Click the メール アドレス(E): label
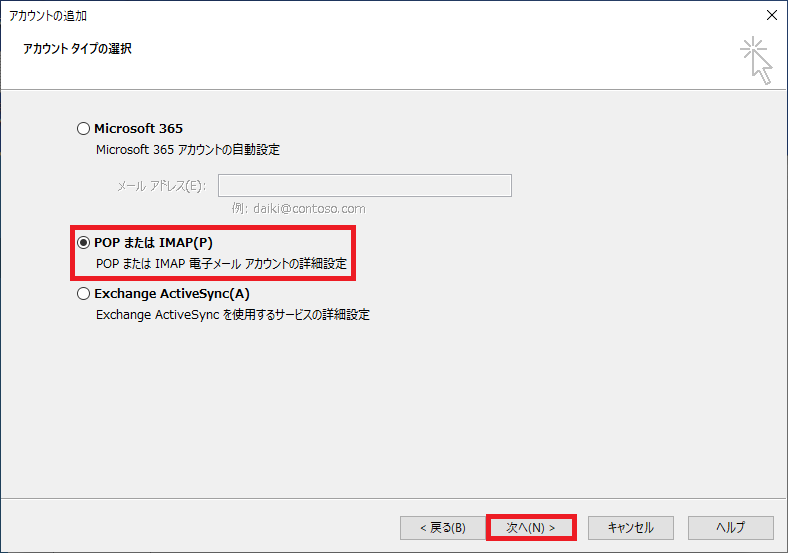The width and height of the screenshot is (788, 553). [x=161, y=186]
